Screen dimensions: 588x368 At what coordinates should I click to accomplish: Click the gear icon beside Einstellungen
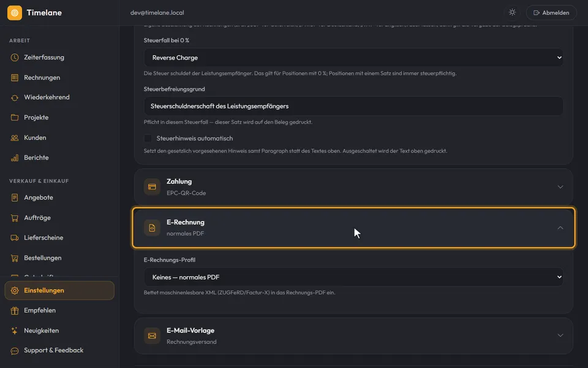pyautogui.click(x=15, y=291)
